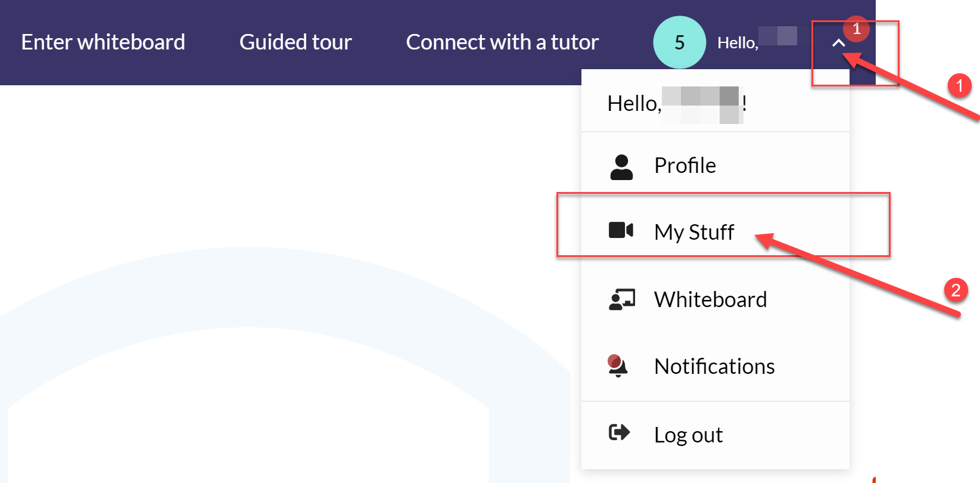
Task: Click the red notification count badge
Action: 856,29
